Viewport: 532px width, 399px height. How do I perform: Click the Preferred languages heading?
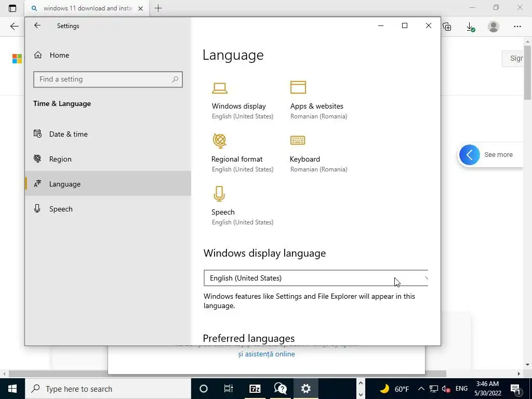[x=249, y=338]
